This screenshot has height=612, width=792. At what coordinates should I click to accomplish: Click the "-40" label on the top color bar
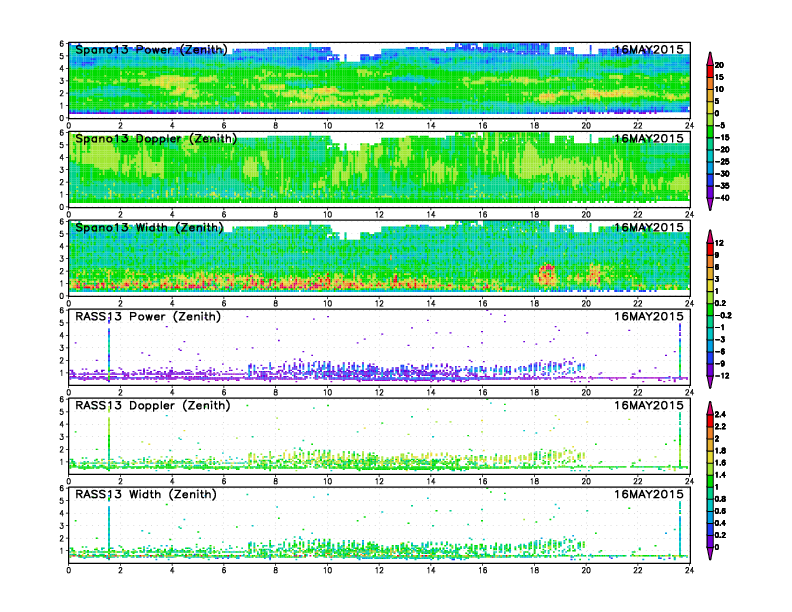point(722,198)
